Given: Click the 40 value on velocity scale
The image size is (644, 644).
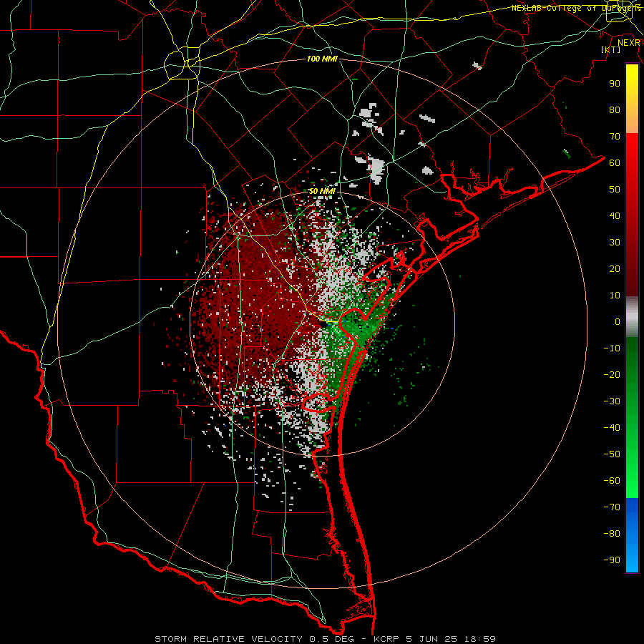Looking at the screenshot, I should pyautogui.click(x=615, y=215).
